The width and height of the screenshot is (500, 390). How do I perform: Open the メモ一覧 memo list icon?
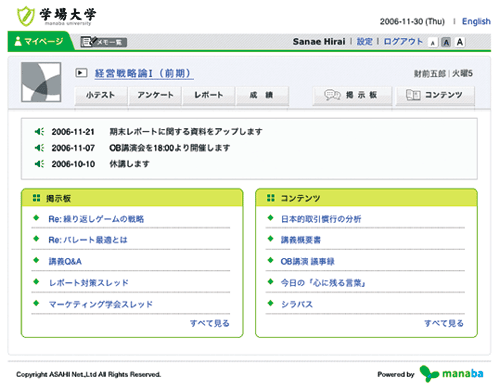103,42
